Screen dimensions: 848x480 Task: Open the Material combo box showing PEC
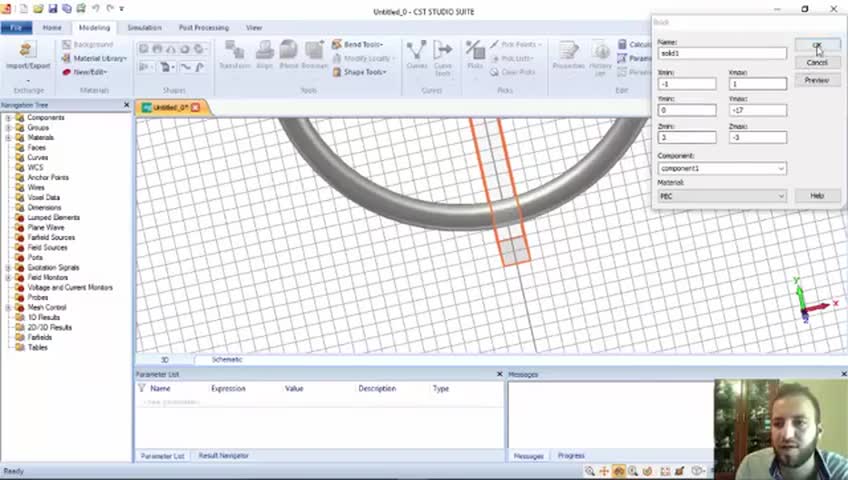722,196
